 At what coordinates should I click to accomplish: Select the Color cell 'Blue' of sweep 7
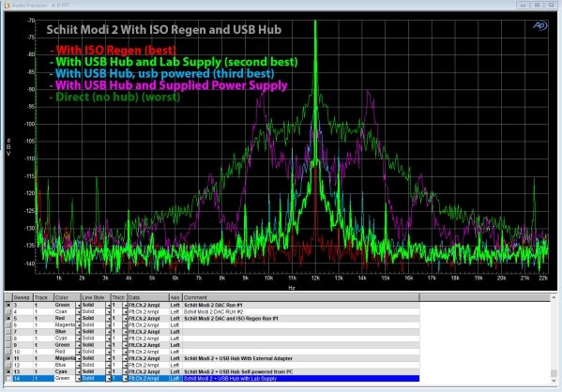(x=65, y=331)
